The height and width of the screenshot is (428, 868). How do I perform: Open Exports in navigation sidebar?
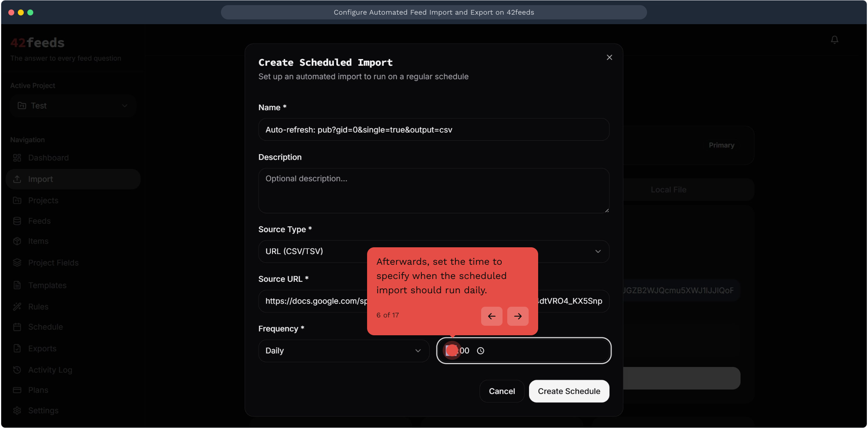click(42, 348)
